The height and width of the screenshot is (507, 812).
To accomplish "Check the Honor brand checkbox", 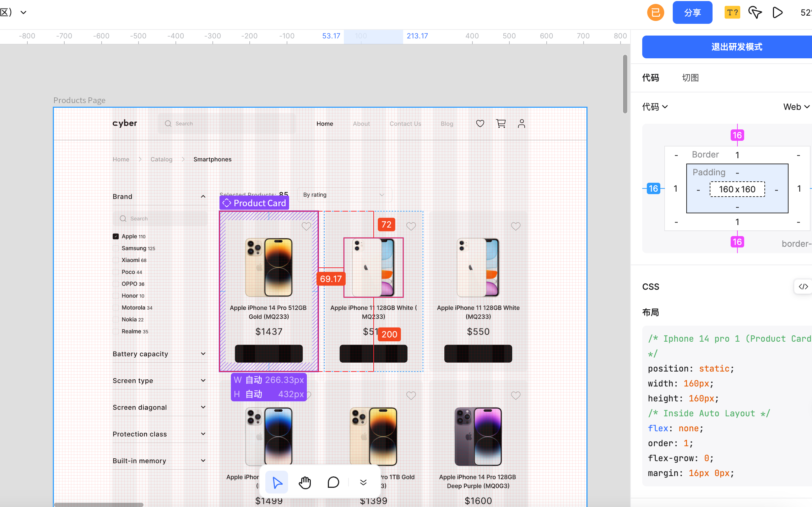I will [x=115, y=295].
